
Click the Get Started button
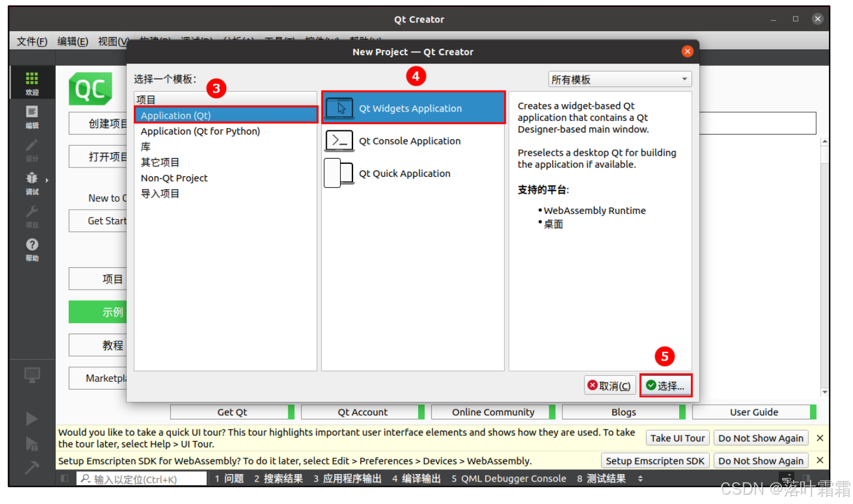(x=98, y=221)
